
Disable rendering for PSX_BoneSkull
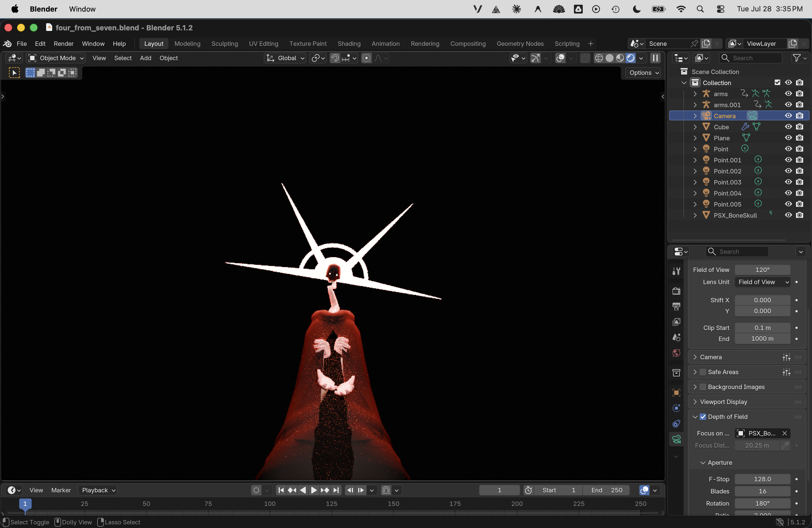[799, 215]
